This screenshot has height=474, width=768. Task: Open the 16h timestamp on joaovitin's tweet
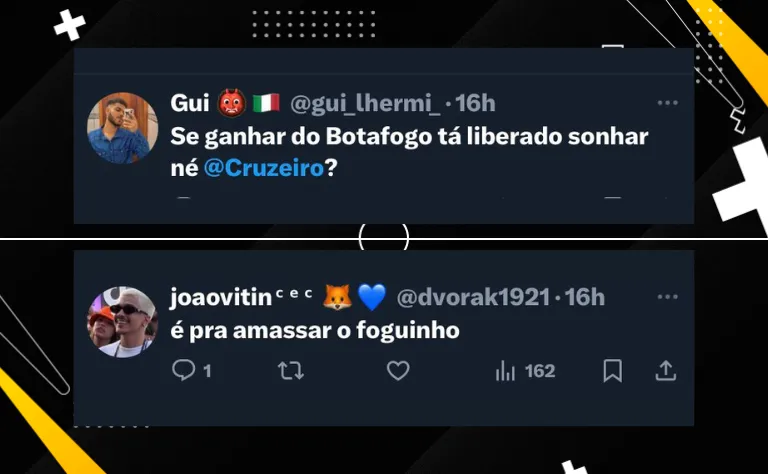pyautogui.click(x=585, y=297)
